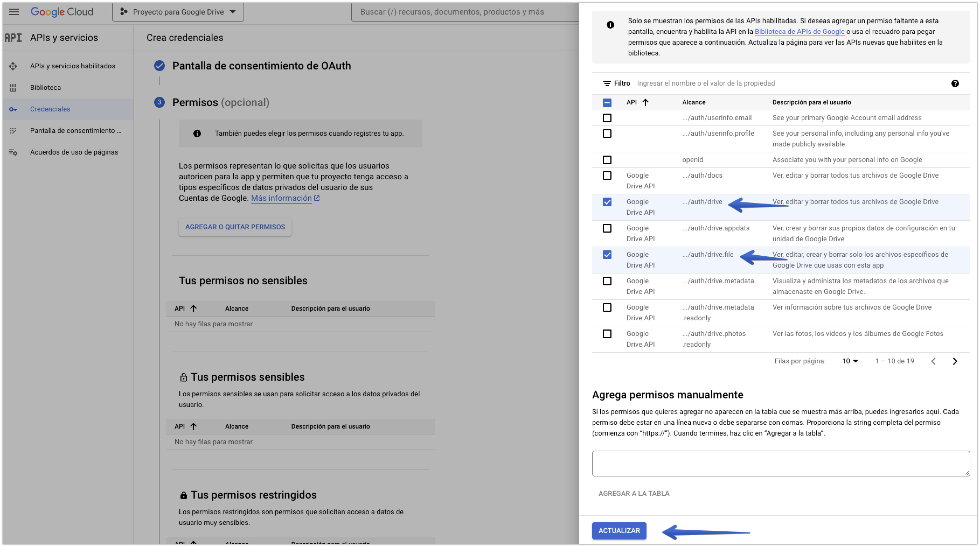Click the enabled APIs diamond icon
The width and height of the screenshot is (980, 547).
tap(13, 66)
